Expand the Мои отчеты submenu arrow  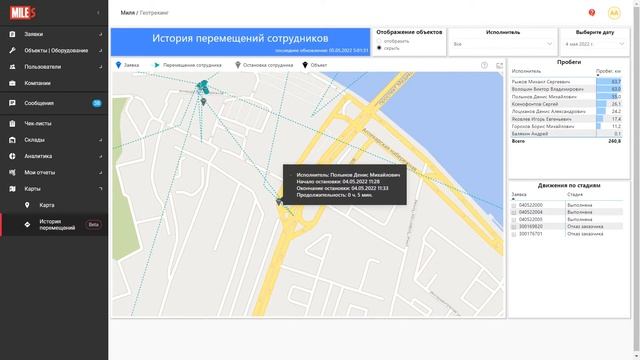(x=100, y=173)
